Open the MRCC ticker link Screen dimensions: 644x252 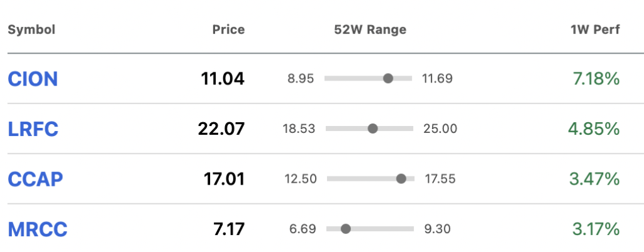[x=37, y=229]
